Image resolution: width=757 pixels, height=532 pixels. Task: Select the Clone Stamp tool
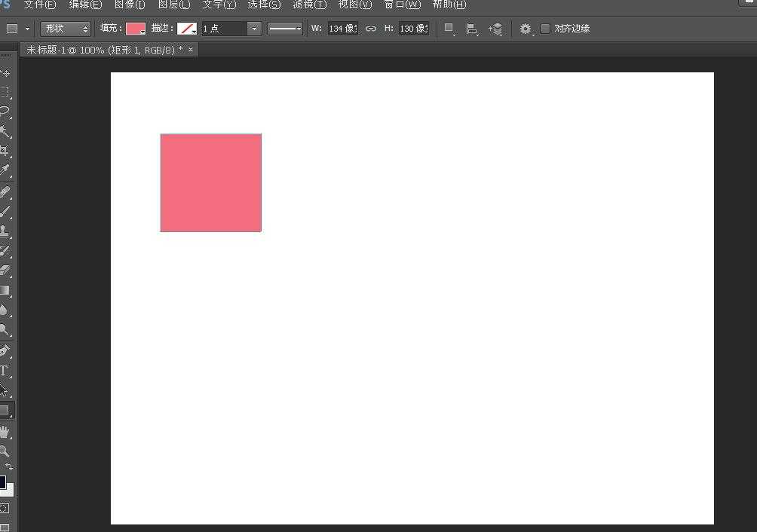[x=5, y=231]
